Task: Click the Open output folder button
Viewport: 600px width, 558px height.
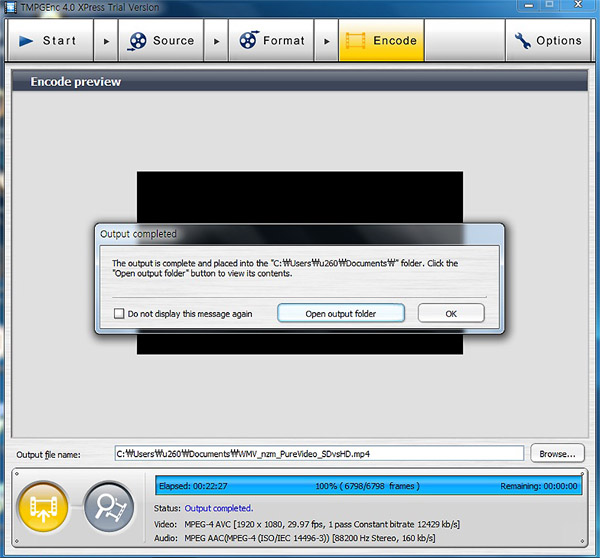Action: tap(341, 313)
